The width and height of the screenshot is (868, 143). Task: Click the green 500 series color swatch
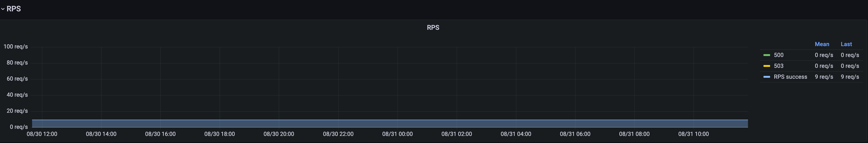767,55
